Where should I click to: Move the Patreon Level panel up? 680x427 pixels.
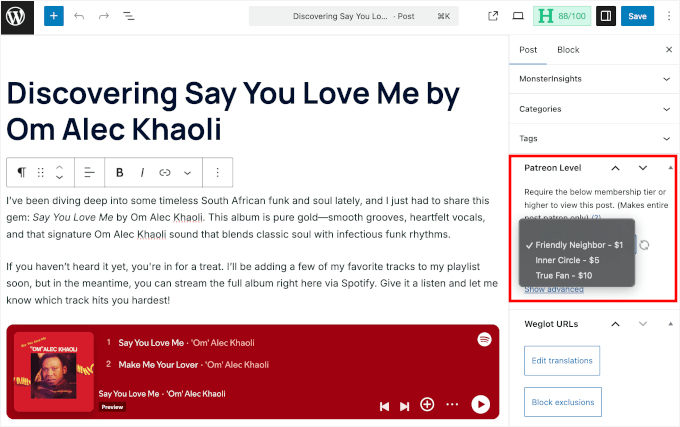[615, 168]
